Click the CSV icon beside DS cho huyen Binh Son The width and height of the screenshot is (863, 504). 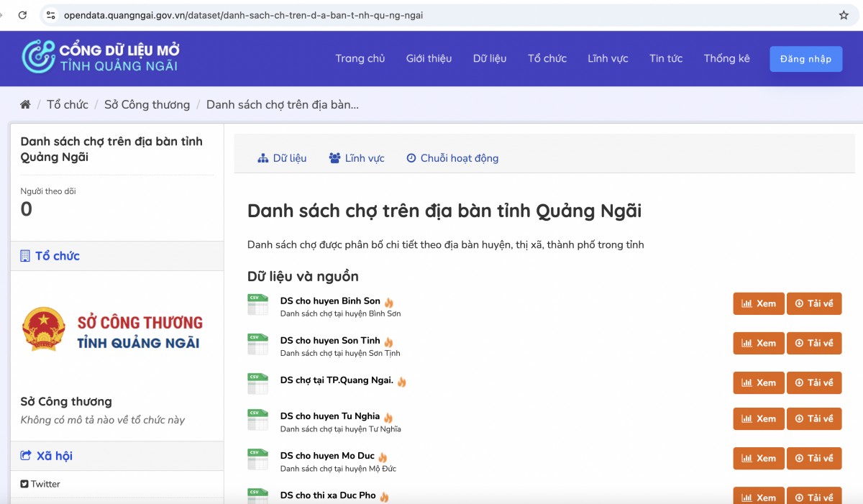(x=257, y=305)
